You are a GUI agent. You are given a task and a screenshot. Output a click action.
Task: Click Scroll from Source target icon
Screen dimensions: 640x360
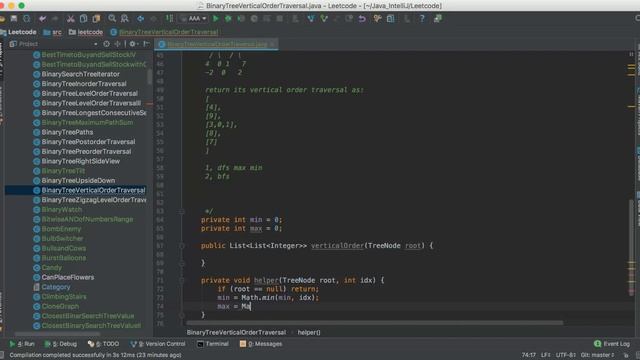tap(107, 44)
